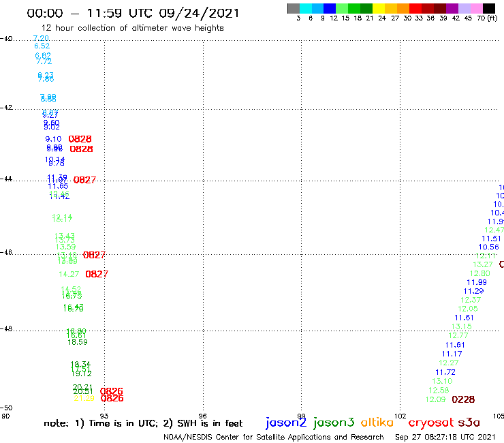
Task: Click the s3a satellite label
Action: tap(469, 423)
